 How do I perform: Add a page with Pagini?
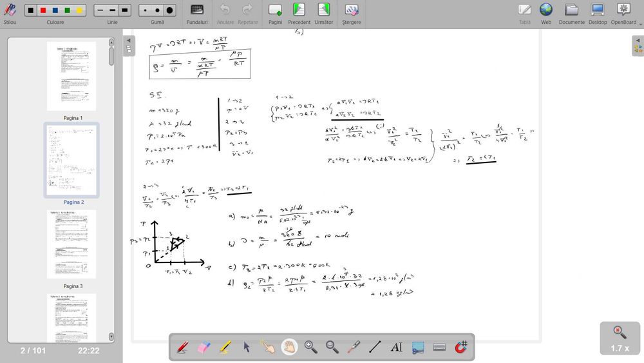tap(275, 14)
